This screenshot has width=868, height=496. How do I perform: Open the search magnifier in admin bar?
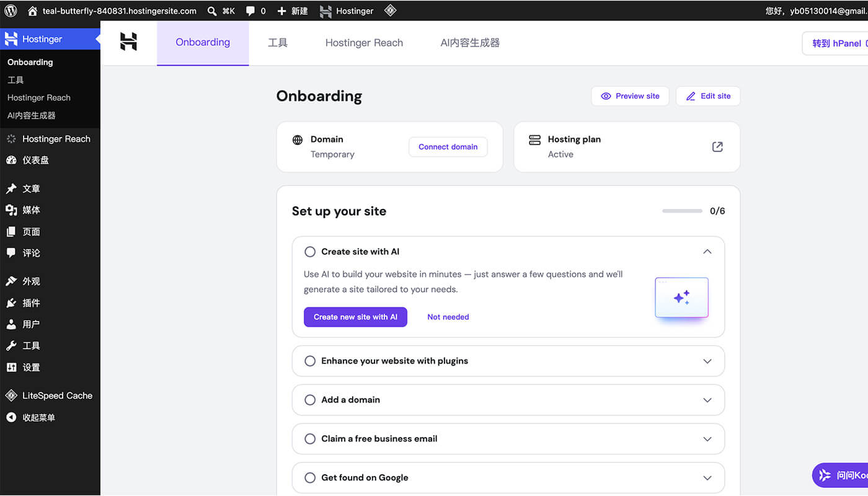coord(212,11)
